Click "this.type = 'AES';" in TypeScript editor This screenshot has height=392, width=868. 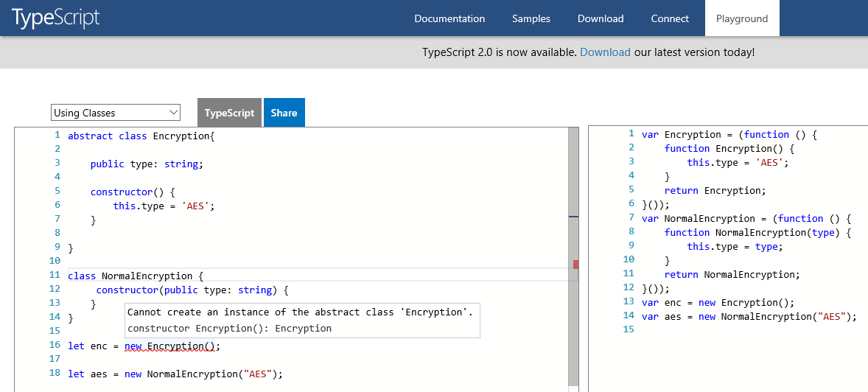164,206
